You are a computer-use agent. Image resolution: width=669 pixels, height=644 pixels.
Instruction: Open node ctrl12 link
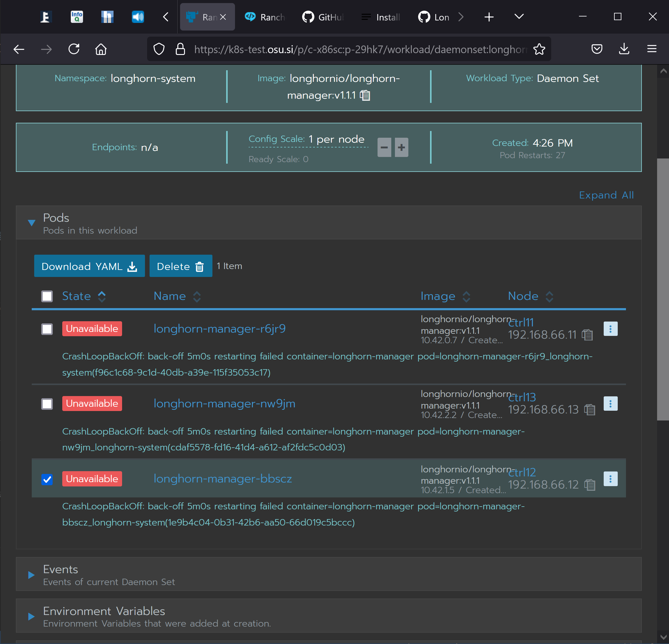[x=522, y=472]
